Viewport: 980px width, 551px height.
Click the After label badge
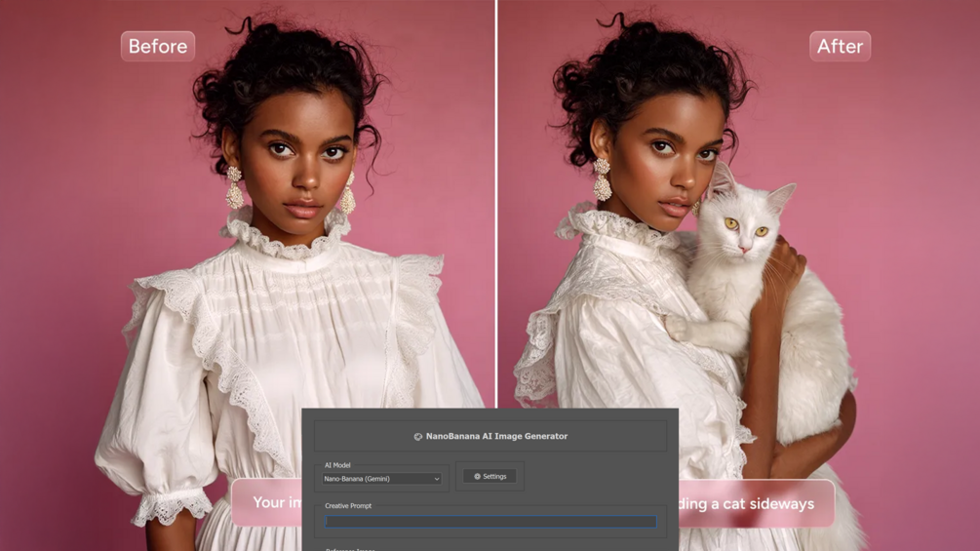click(840, 46)
